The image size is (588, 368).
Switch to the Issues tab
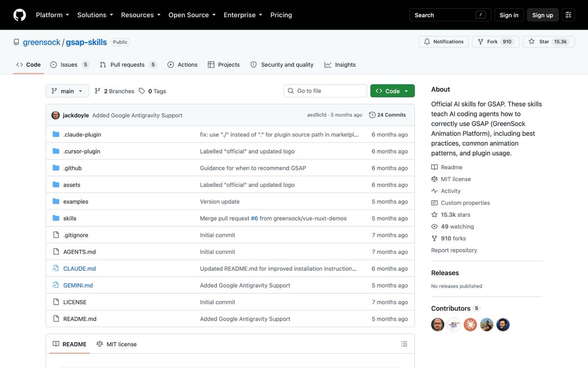tap(70, 65)
